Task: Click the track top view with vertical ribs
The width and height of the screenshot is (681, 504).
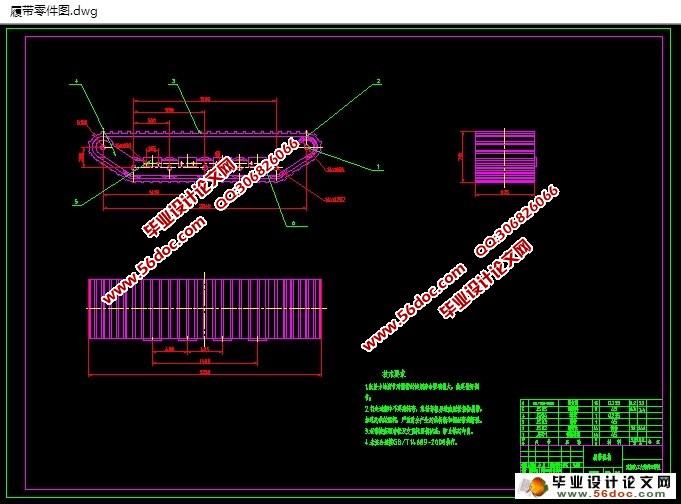Action: 207,308
